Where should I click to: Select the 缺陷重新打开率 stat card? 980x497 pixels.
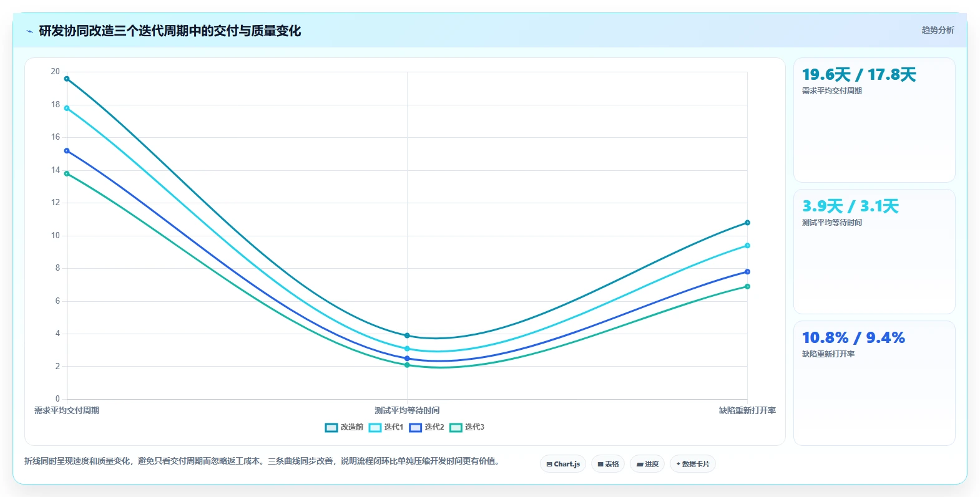point(874,384)
